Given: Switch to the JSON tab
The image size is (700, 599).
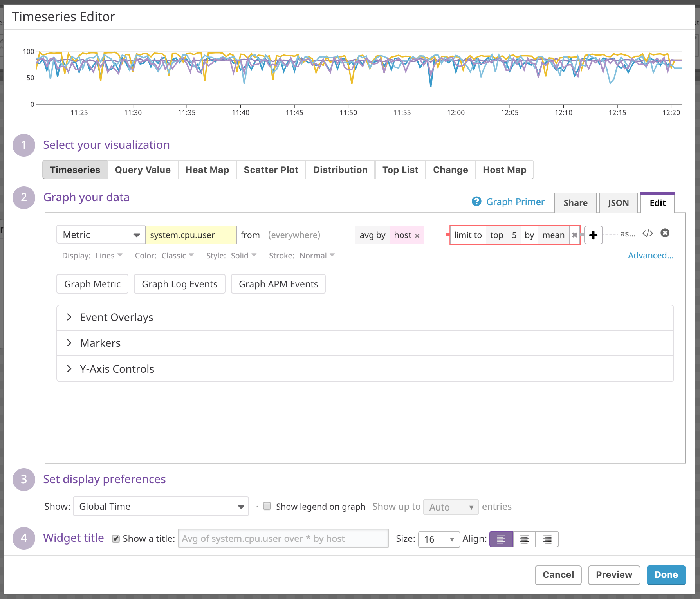Looking at the screenshot, I should pyautogui.click(x=618, y=203).
